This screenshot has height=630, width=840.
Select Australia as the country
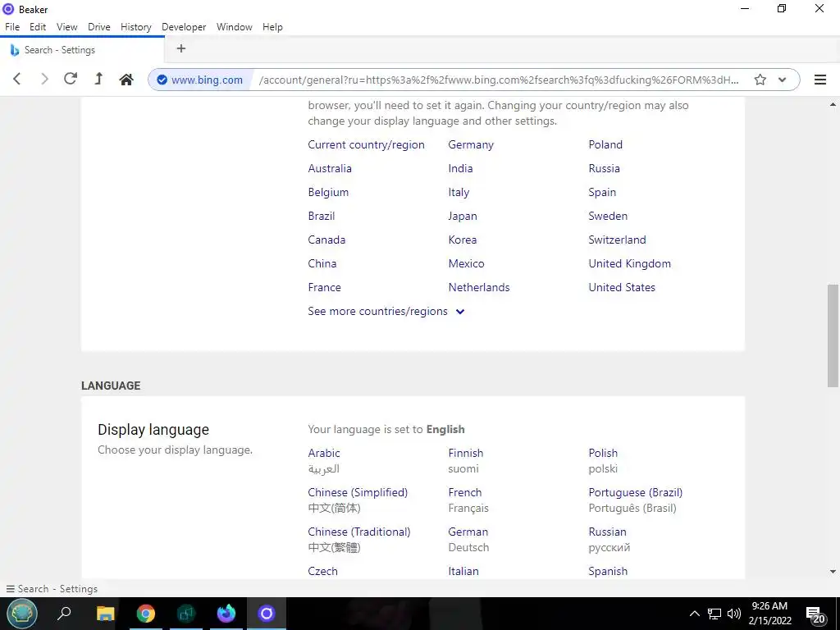tap(330, 168)
